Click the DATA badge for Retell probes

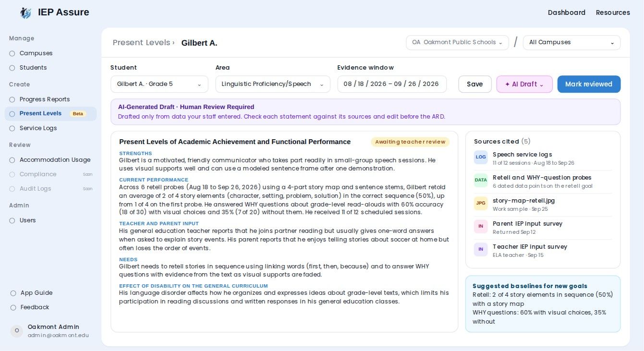coord(481,181)
